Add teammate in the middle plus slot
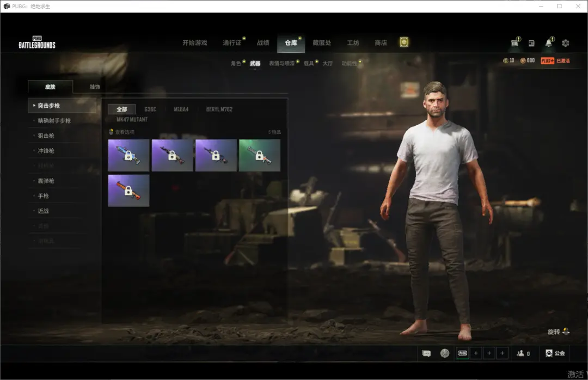 tap(489, 353)
